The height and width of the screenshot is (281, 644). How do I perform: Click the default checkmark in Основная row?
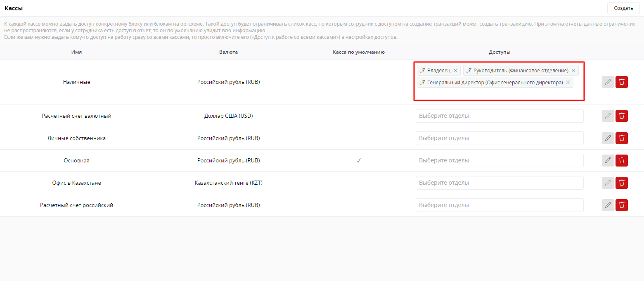pyautogui.click(x=359, y=161)
